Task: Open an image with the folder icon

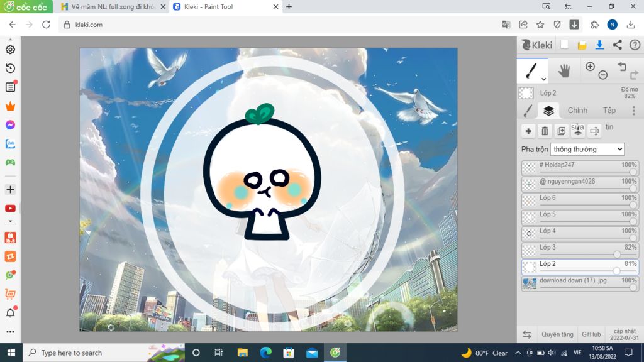Action: click(x=582, y=45)
